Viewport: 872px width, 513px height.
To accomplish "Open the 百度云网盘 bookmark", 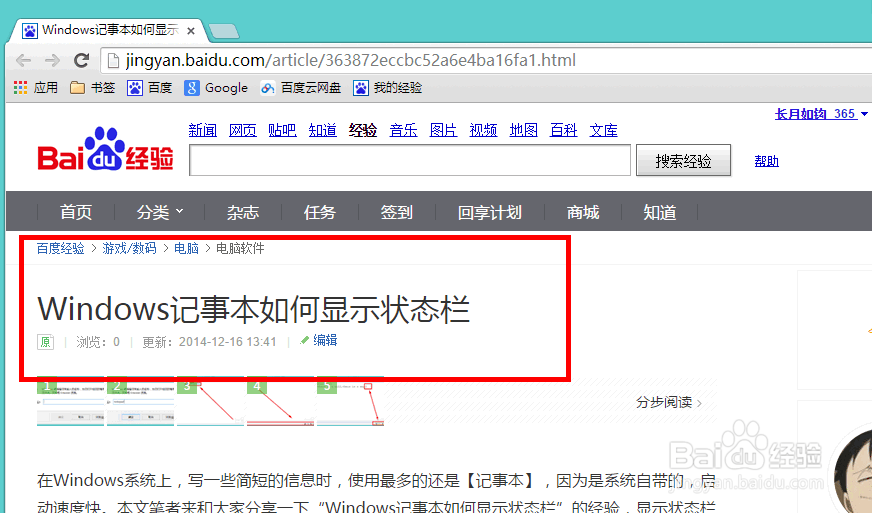I will coord(300,87).
